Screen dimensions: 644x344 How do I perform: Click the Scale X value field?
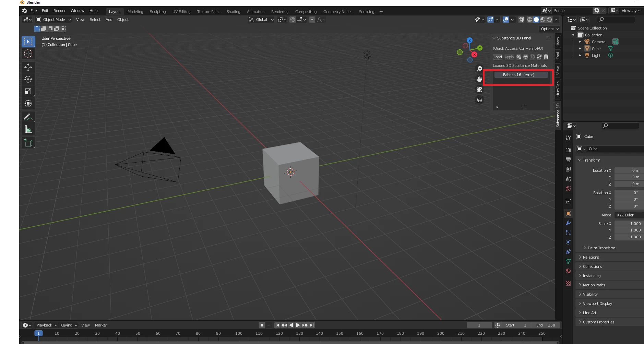click(629, 224)
